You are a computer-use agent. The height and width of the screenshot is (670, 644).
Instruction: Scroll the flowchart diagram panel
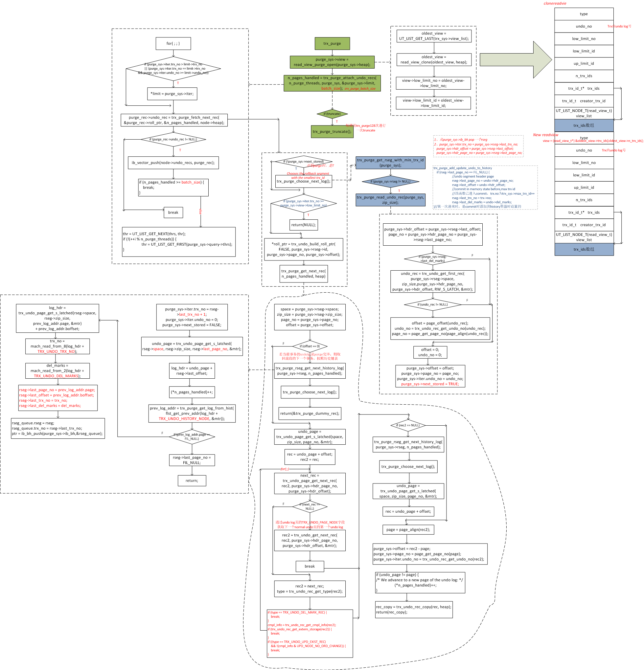[x=322, y=335]
